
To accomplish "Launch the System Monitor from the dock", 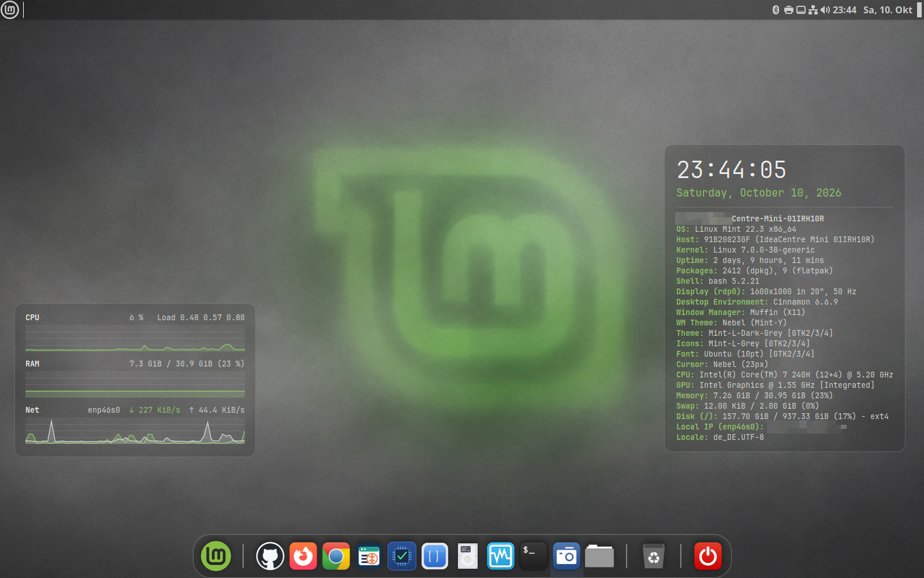I will [x=501, y=557].
